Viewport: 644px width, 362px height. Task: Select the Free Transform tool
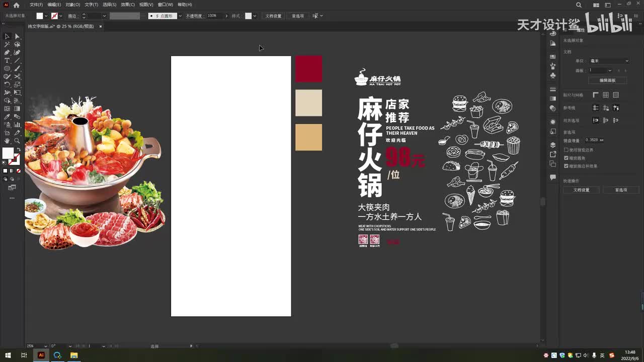(17, 93)
